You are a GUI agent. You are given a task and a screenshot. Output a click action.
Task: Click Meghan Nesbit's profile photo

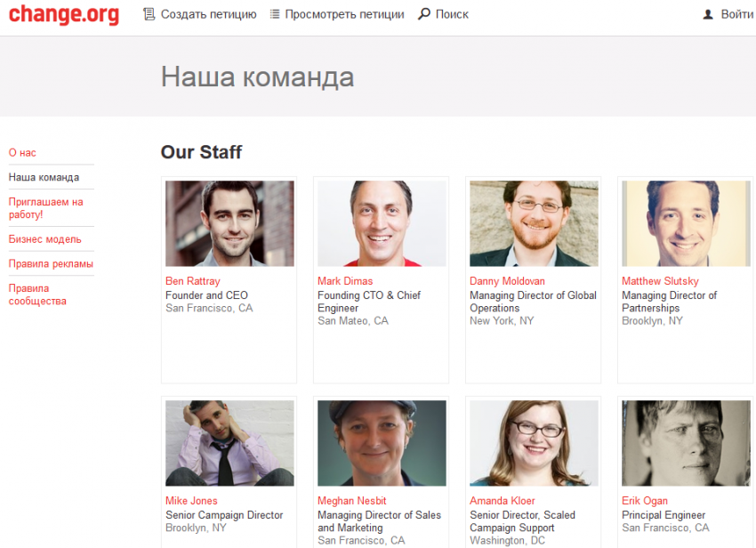pyautogui.click(x=382, y=443)
